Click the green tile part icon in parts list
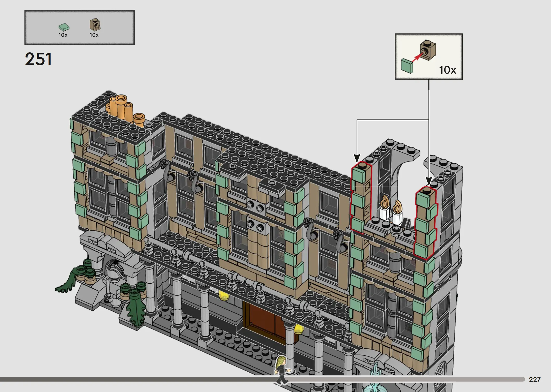This screenshot has width=551, height=392. point(64,27)
